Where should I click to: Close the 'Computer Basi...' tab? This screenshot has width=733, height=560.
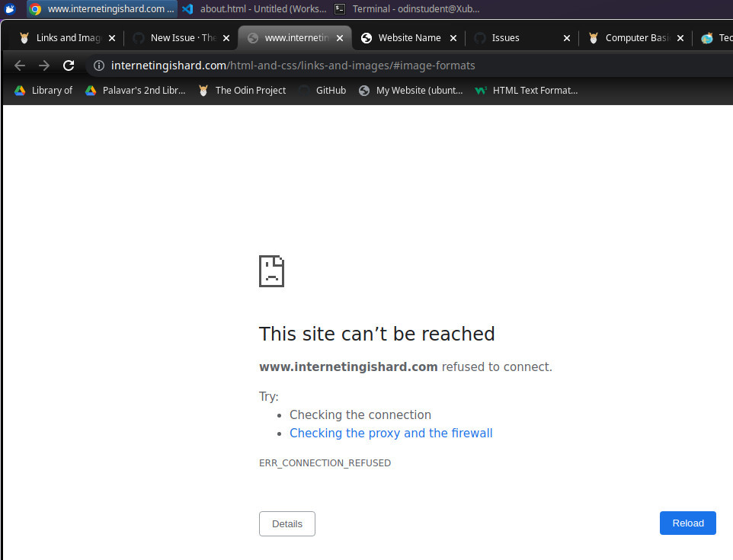680,37
